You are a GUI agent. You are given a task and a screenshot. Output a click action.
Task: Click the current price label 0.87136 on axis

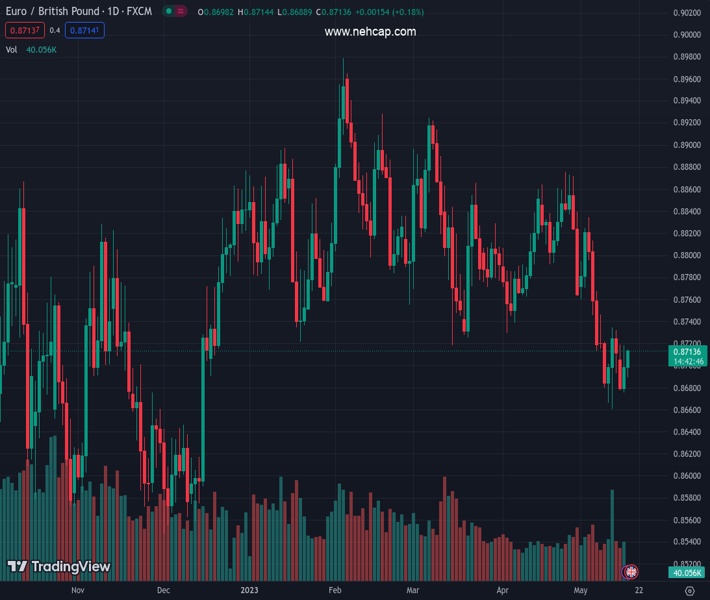click(688, 352)
